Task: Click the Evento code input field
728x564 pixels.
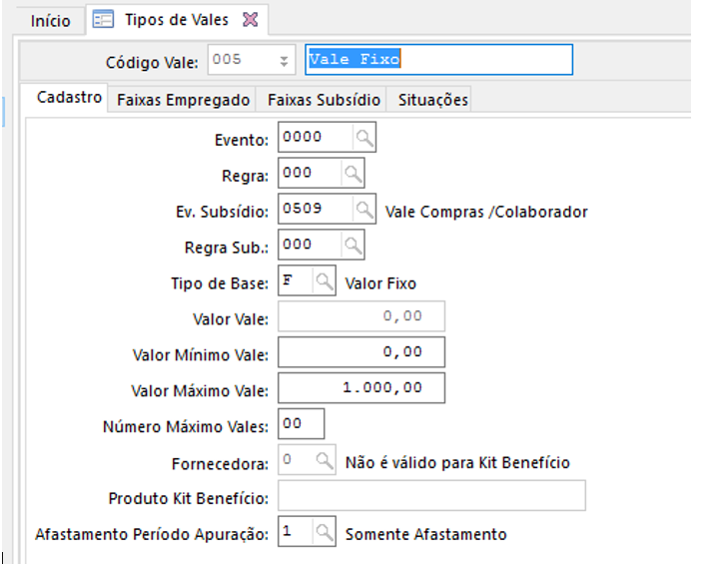Action: pyautogui.click(x=316, y=138)
